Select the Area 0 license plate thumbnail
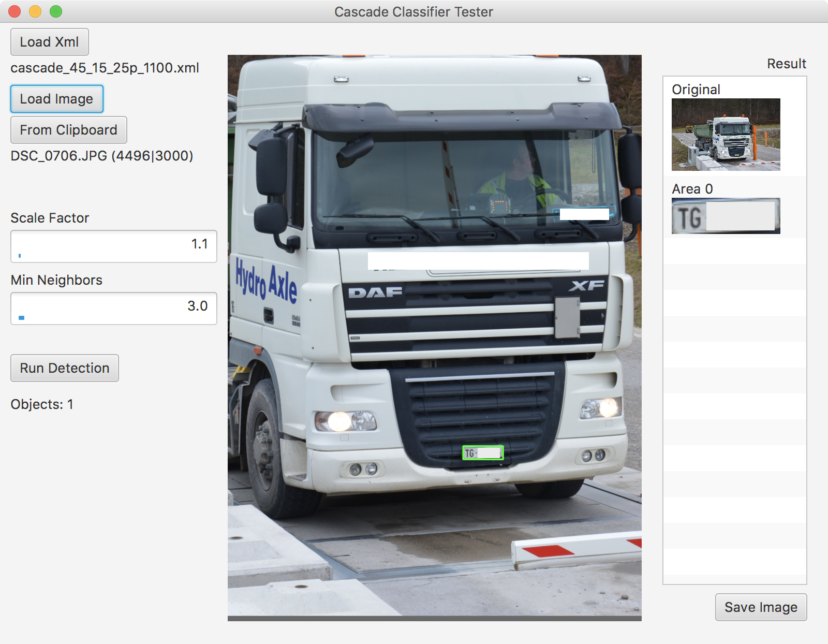The height and width of the screenshot is (644, 828). tap(726, 216)
